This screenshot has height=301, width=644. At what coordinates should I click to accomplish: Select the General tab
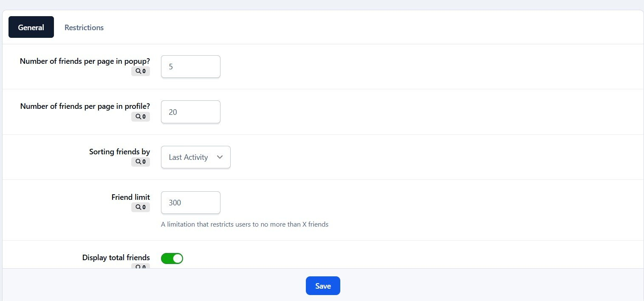31,27
